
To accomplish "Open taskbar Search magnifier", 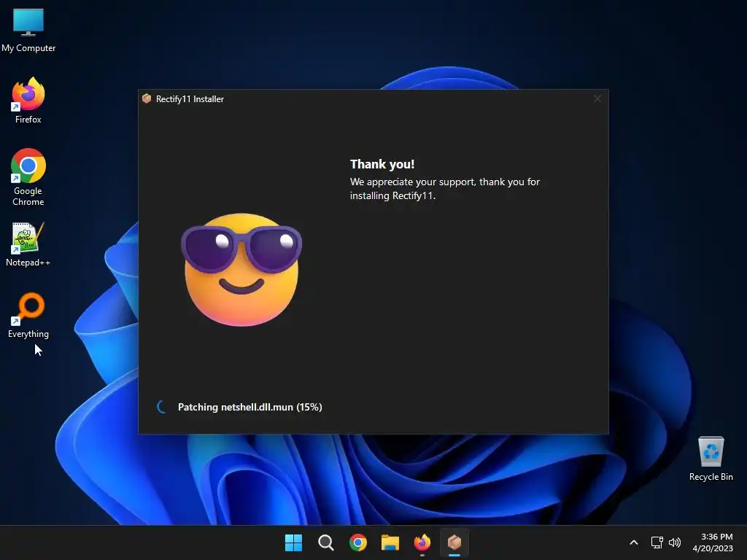I will click(x=326, y=542).
